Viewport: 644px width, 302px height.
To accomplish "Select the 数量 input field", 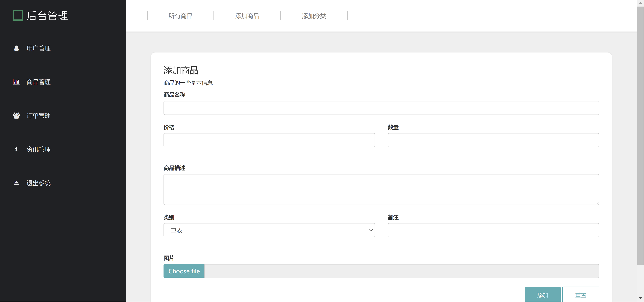I will (x=493, y=140).
